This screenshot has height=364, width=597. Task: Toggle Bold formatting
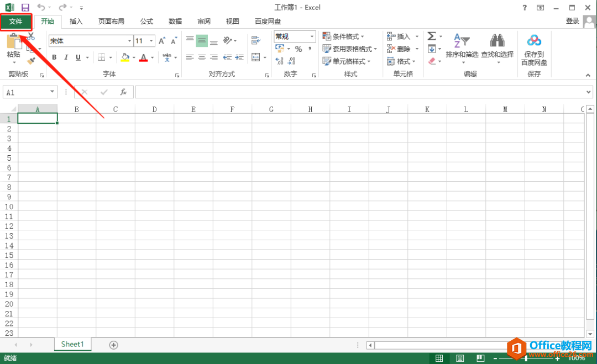[x=54, y=57]
